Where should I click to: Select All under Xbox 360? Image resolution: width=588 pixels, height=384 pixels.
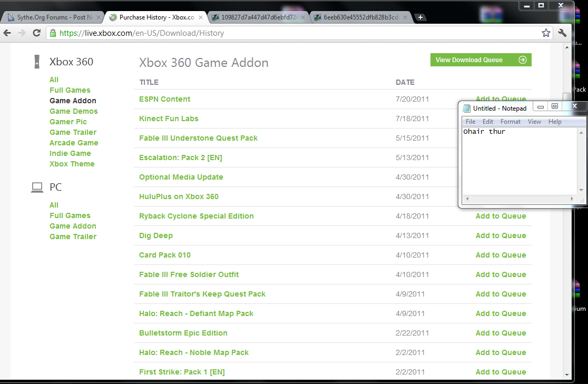(54, 80)
